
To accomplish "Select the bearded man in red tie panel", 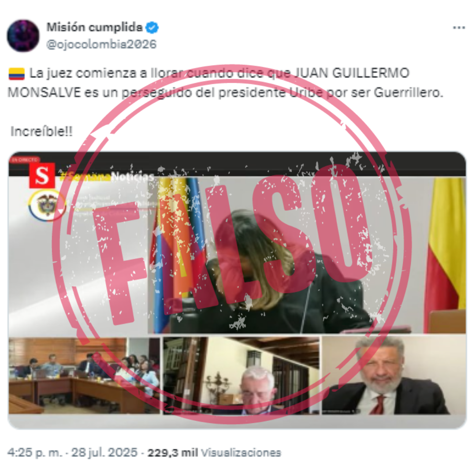I will point(394,375).
